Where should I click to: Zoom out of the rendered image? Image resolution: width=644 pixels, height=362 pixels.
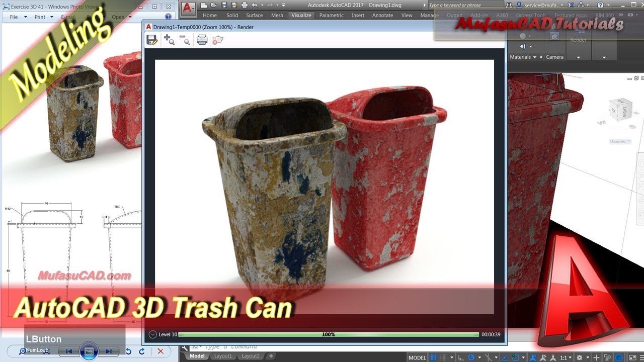click(x=185, y=40)
